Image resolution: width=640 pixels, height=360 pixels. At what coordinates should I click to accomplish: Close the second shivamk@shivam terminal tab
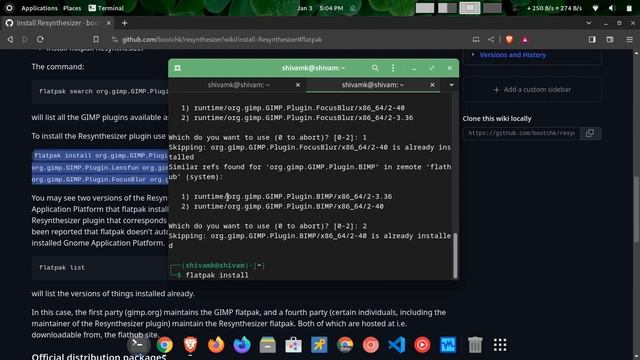click(432, 85)
